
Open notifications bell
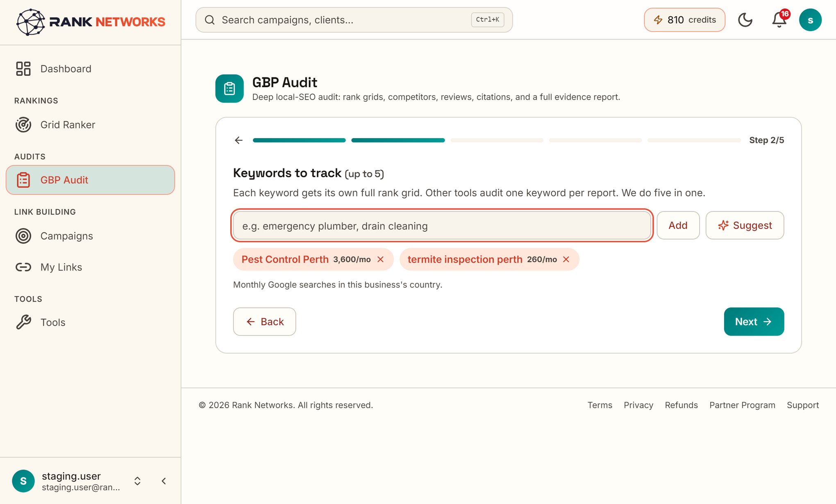point(779,20)
